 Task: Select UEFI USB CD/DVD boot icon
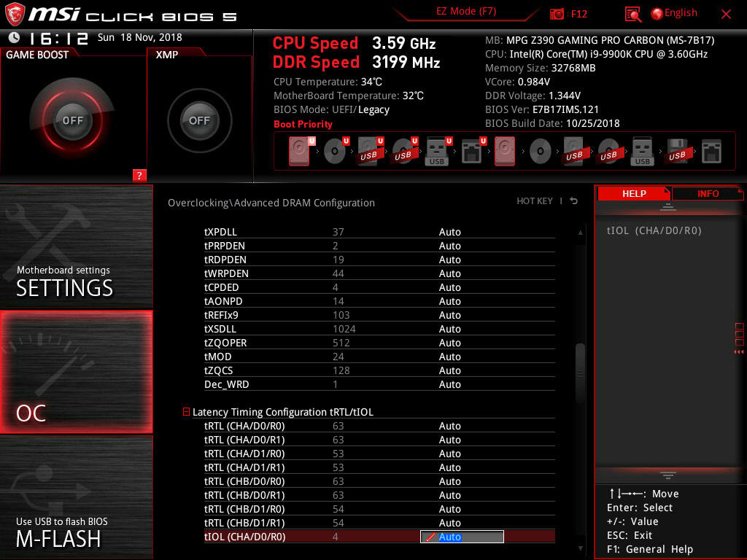pyautogui.click(x=405, y=151)
